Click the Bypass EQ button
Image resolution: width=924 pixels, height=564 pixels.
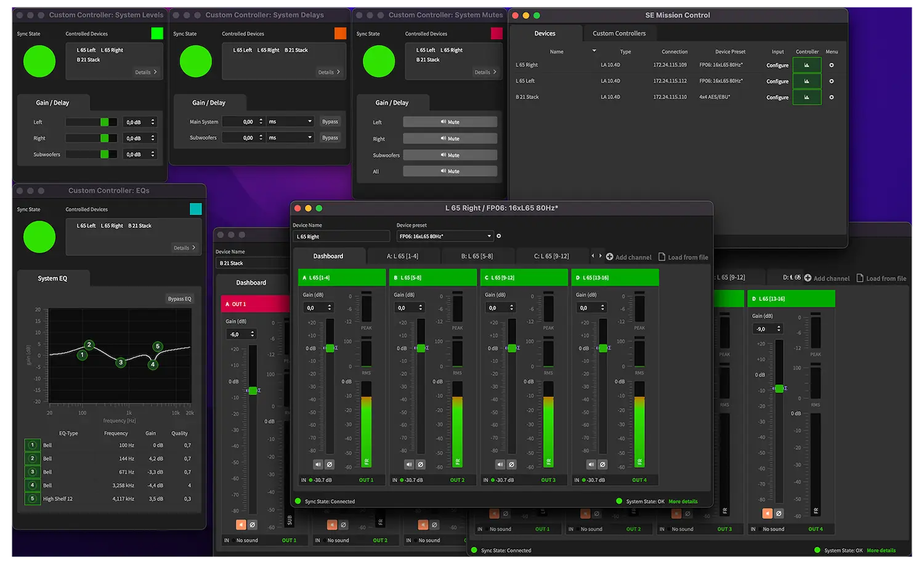[x=179, y=299]
